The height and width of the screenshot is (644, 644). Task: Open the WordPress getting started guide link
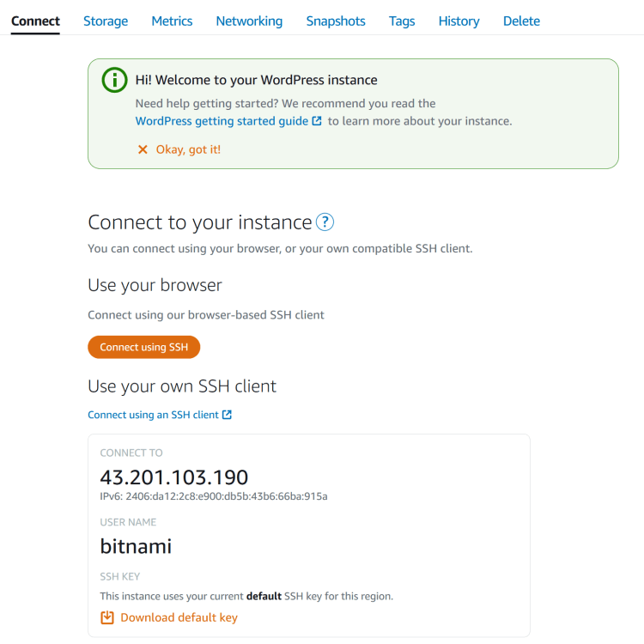click(x=222, y=121)
